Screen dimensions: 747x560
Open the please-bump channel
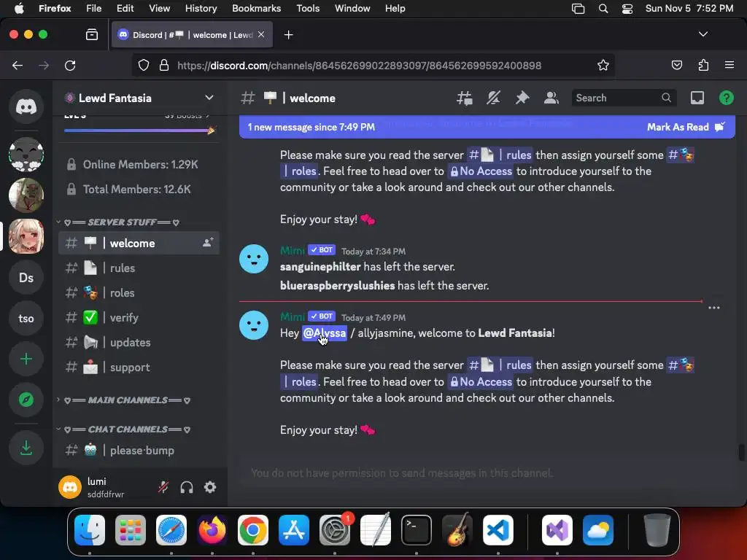139,450
